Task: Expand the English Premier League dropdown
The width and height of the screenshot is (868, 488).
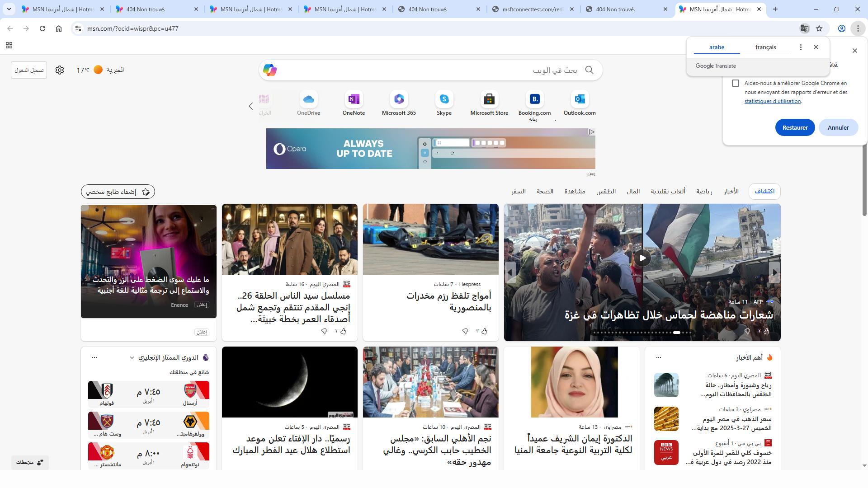Action: [x=132, y=358]
